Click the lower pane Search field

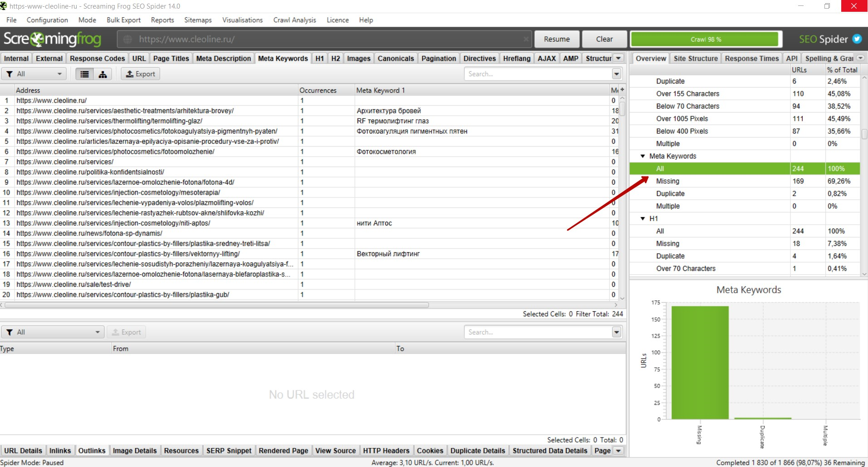point(538,332)
